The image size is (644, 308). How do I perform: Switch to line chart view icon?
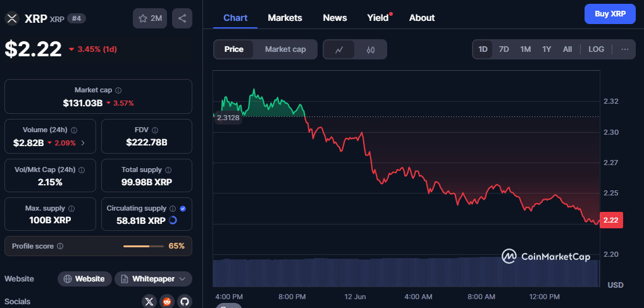coord(339,50)
